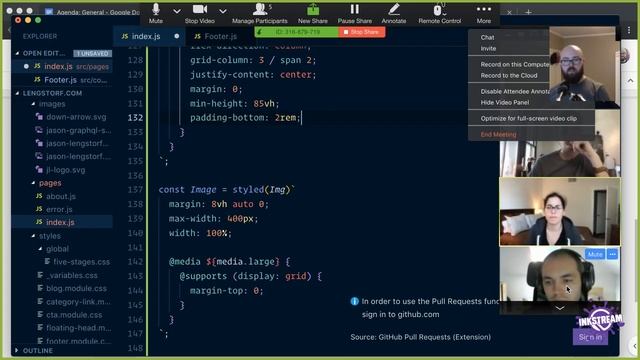This screenshot has height=360, width=640.
Task: Click the Remote Control mouse icon
Action: tap(438, 9)
